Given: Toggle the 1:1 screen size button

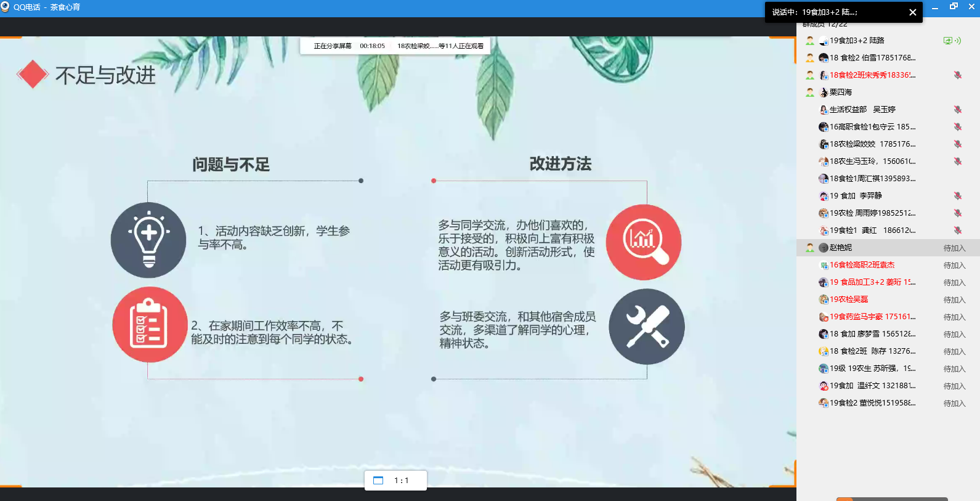Looking at the screenshot, I should [395, 481].
